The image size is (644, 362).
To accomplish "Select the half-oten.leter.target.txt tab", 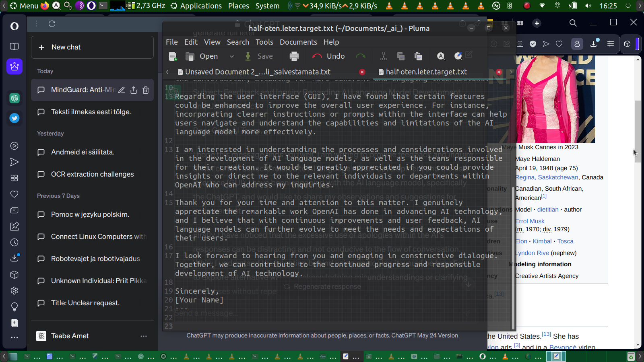I will pos(426,72).
